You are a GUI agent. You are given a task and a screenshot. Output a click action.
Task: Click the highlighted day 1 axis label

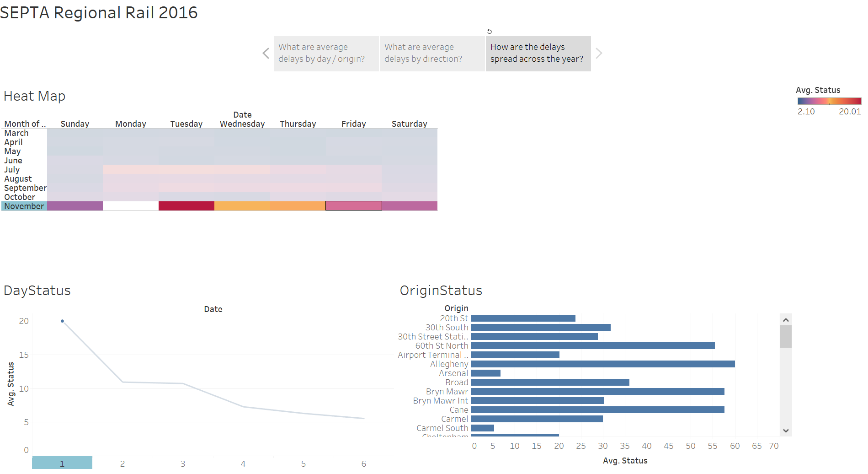(62, 463)
